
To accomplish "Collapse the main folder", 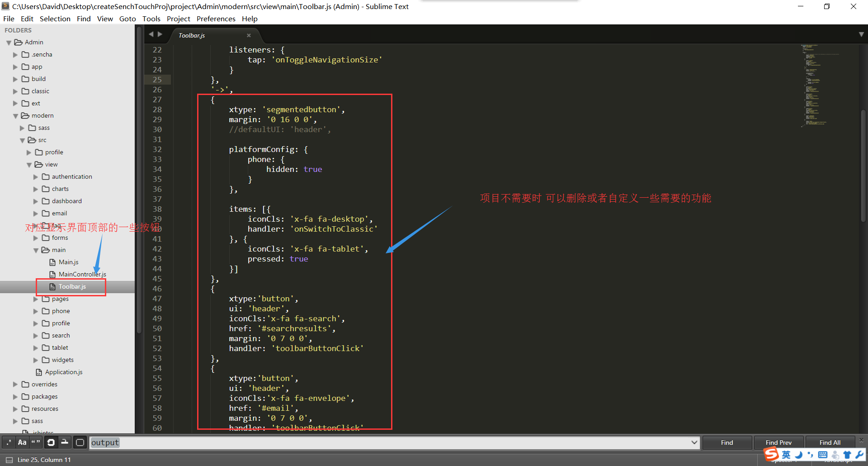I will click(x=36, y=250).
